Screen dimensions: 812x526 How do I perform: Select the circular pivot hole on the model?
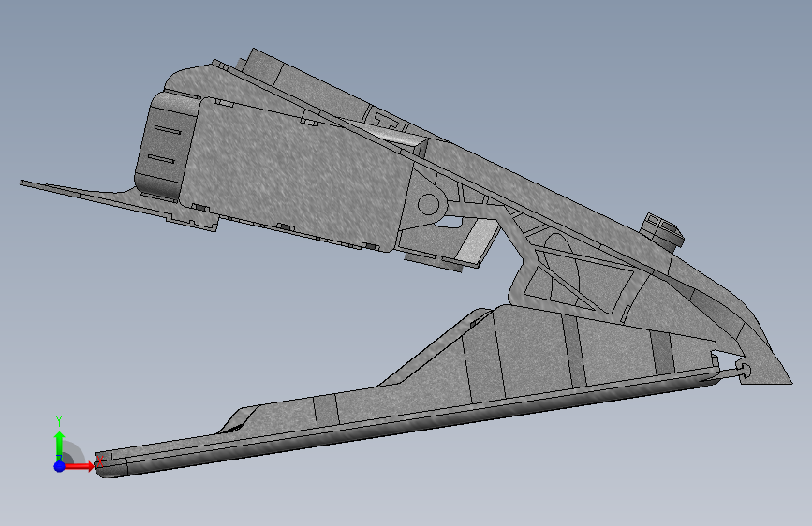pyautogui.click(x=428, y=204)
